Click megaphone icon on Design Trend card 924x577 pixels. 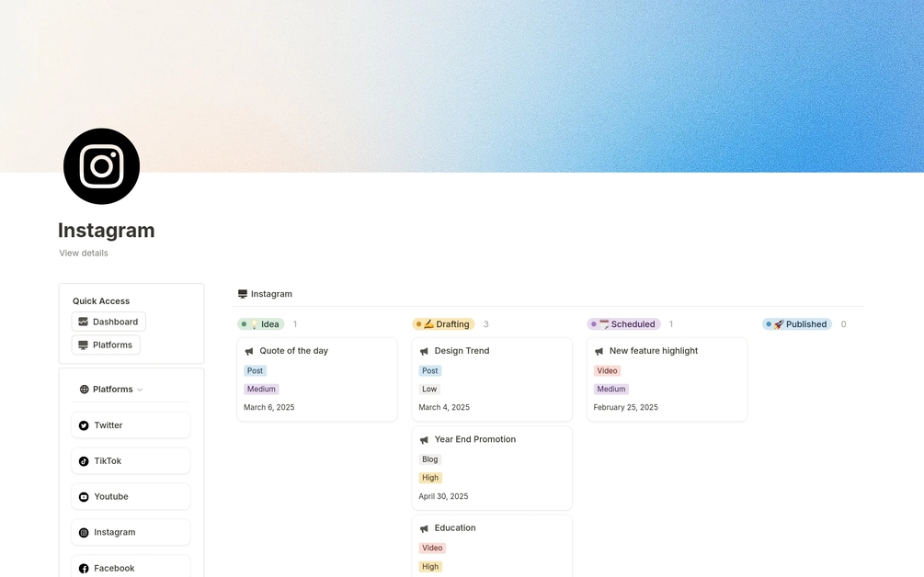tap(424, 351)
